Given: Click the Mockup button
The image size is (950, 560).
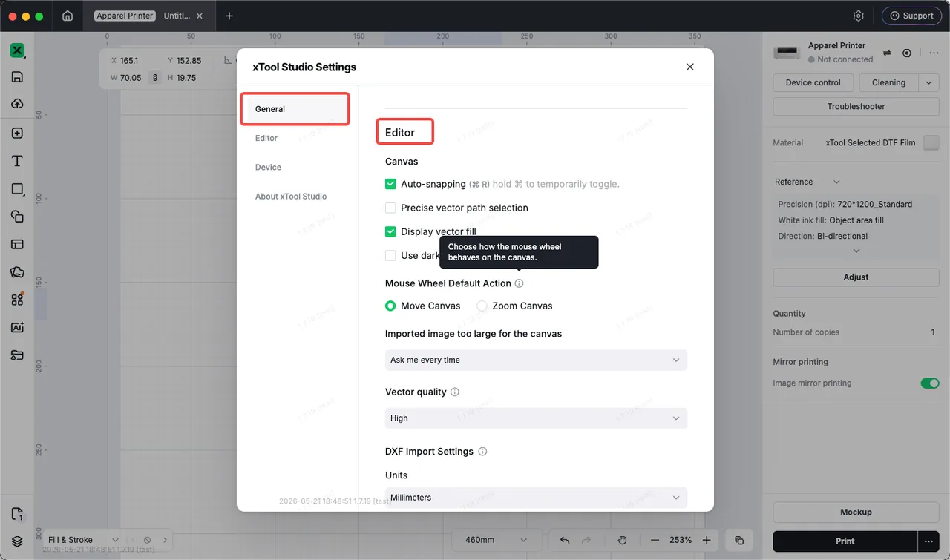Looking at the screenshot, I should click(856, 513).
